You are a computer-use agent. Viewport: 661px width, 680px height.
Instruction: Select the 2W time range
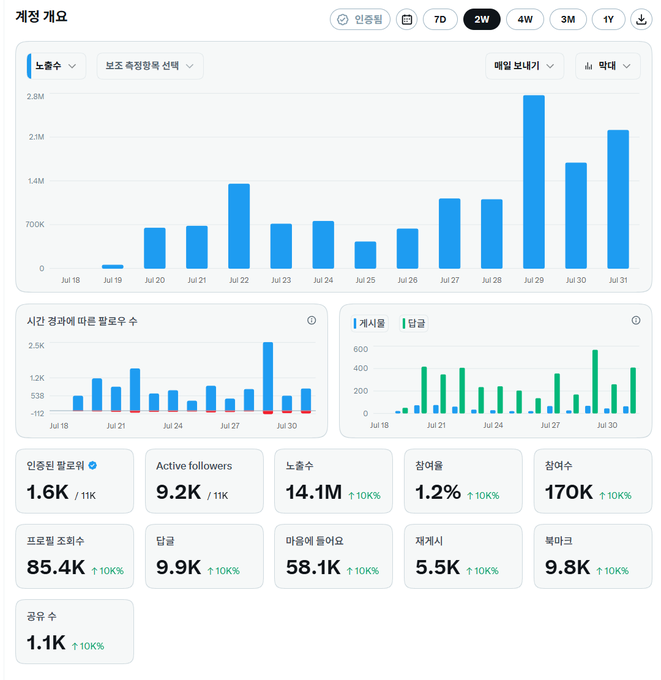(x=481, y=20)
